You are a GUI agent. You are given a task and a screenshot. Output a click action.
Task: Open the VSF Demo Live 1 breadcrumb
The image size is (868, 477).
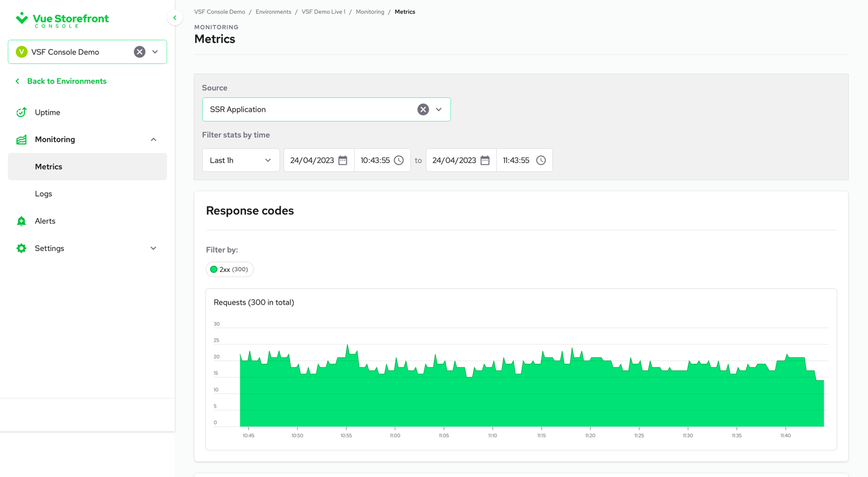tap(323, 12)
